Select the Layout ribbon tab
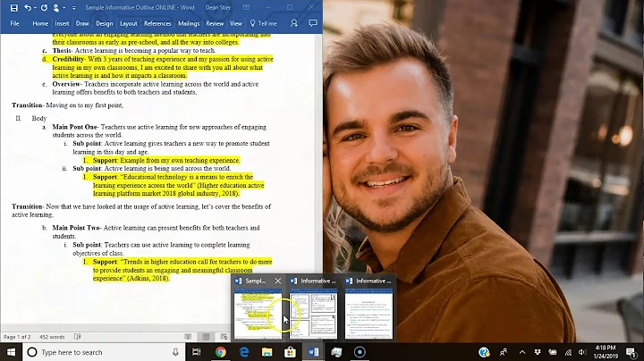 pyautogui.click(x=129, y=23)
